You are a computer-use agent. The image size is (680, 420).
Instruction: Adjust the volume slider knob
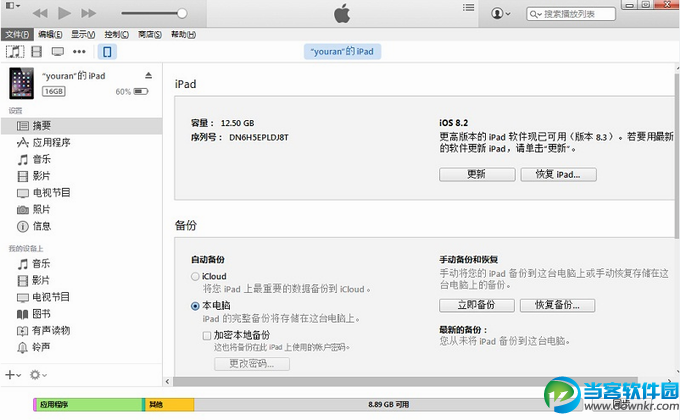pyautogui.click(x=182, y=13)
